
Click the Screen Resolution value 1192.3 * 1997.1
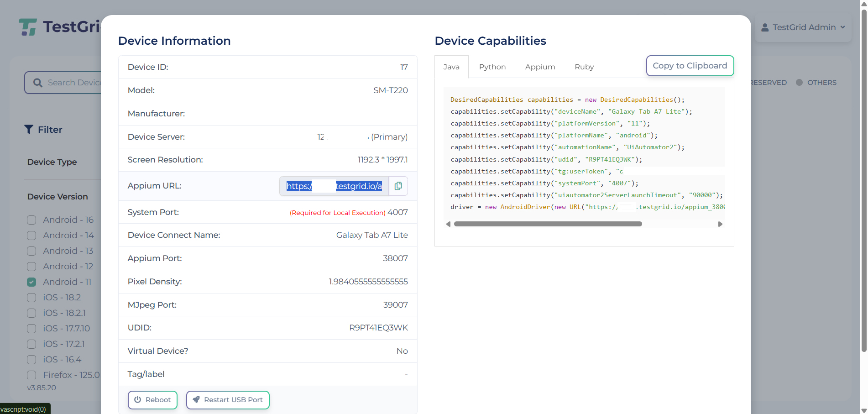tap(382, 160)
